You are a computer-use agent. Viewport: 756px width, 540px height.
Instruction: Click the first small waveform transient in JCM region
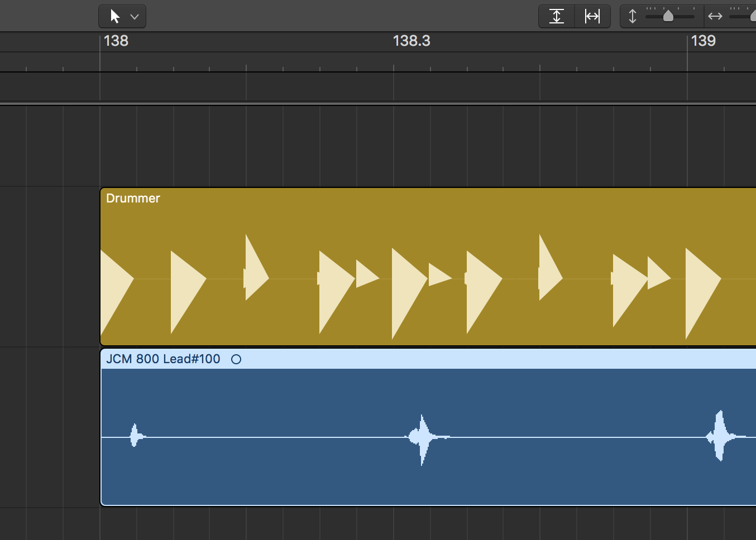coord(135,436)
